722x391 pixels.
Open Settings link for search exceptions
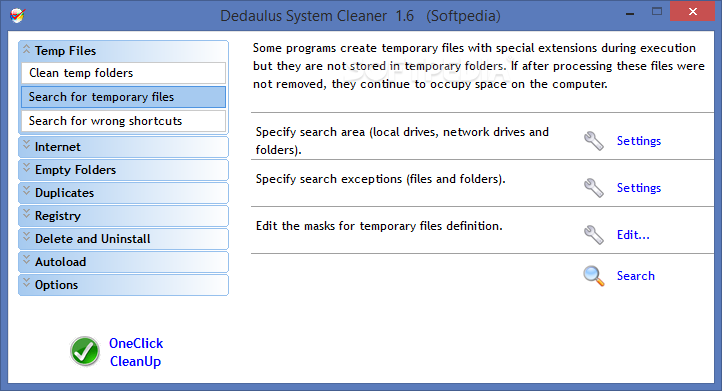639,188
